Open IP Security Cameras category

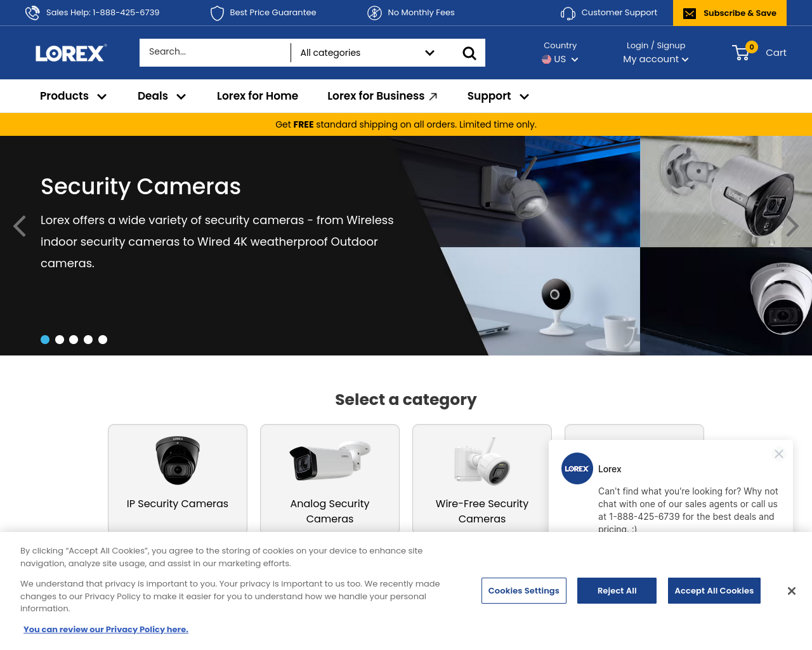click(x=178, y=479)
